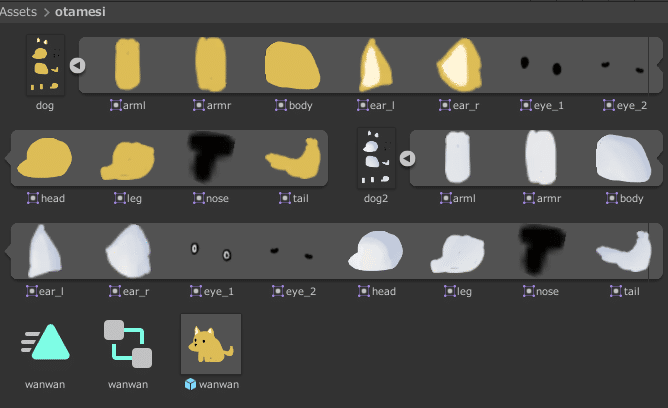Click the dog asset name label
668x408 pixels.
45,106
